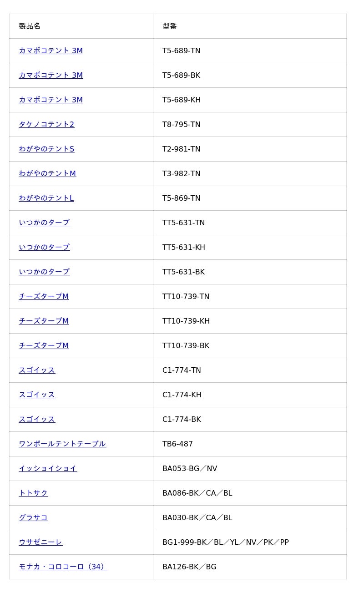
Task: Open the わがやのテントM product page link
Action: 47,173
